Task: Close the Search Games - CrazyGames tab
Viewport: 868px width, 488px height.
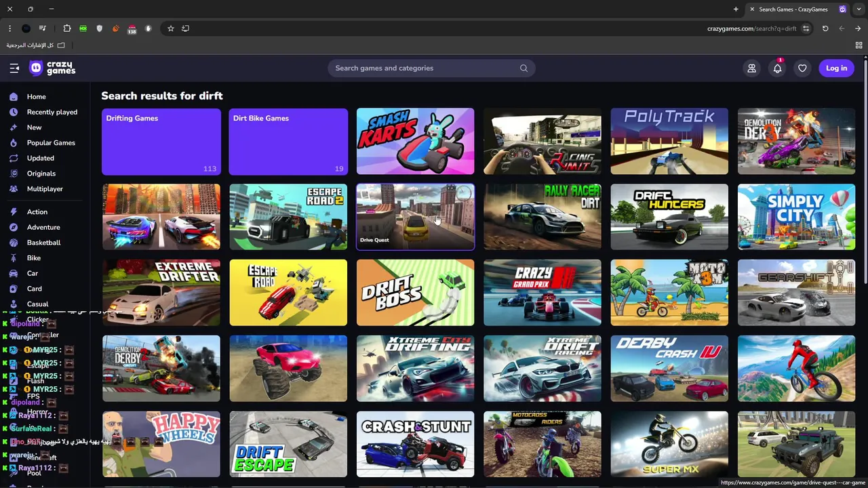Action: click(x=752, y=9)
